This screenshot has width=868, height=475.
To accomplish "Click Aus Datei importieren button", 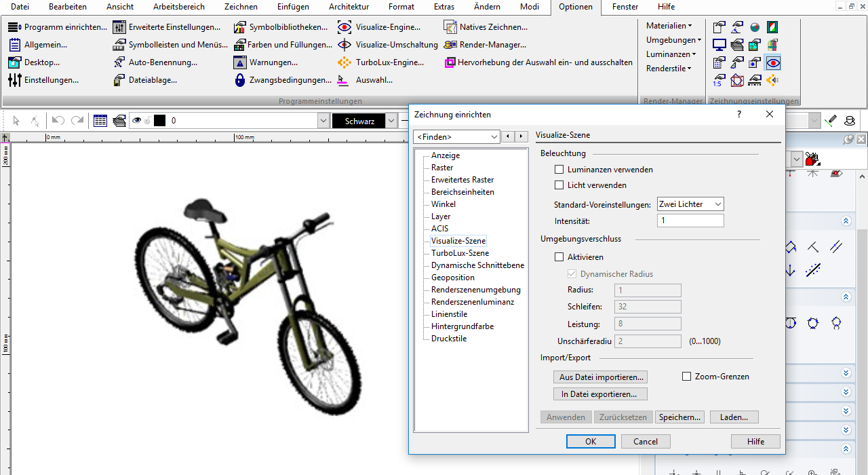I will tap(600, 377).
